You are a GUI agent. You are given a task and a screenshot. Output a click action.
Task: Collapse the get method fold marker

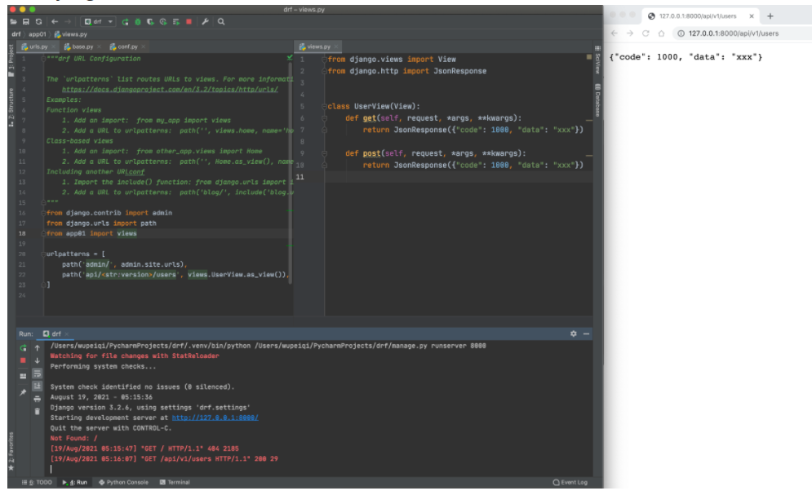pyautogui.click(x=324, y=118)
